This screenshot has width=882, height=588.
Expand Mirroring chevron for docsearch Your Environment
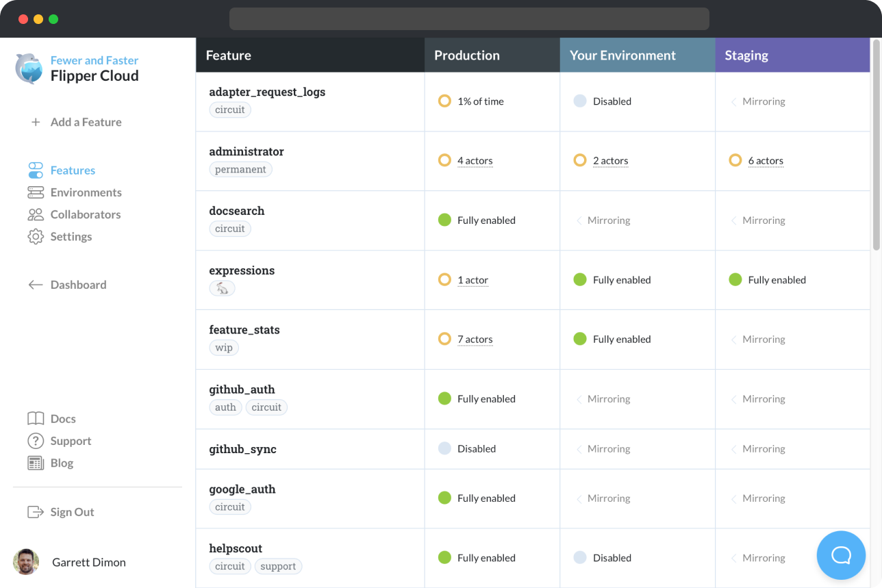tap(579, 220)
